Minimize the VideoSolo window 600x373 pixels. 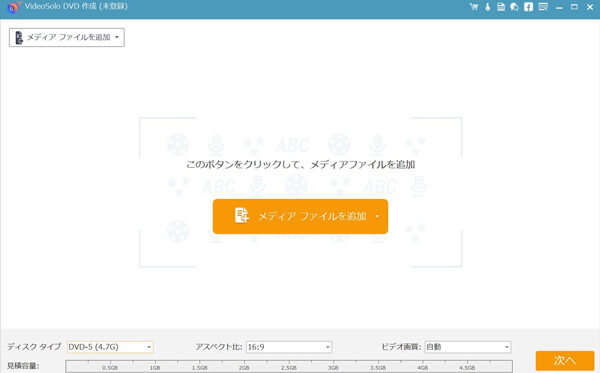coord(559,7)
